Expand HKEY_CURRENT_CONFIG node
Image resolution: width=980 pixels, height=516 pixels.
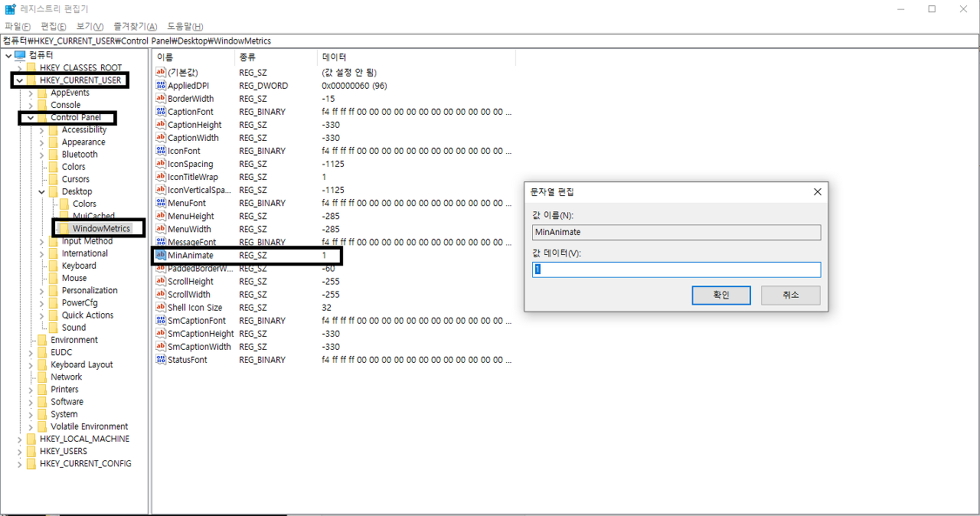point(19,463)
